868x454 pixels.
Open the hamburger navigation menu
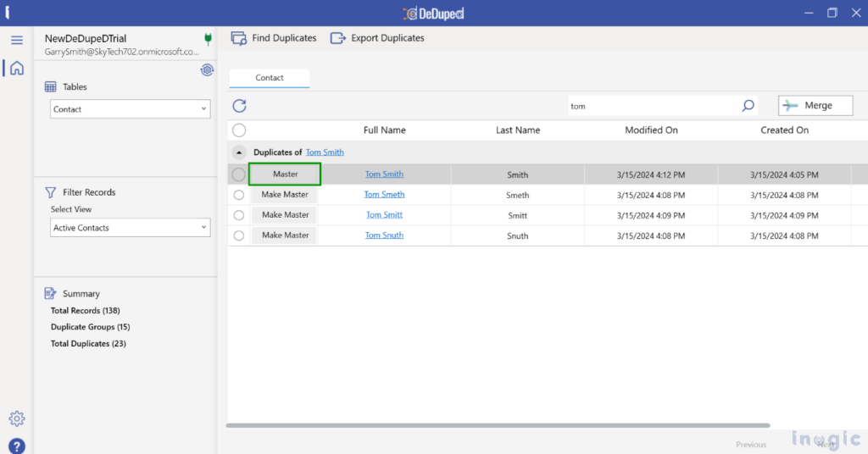click(17, 40)
